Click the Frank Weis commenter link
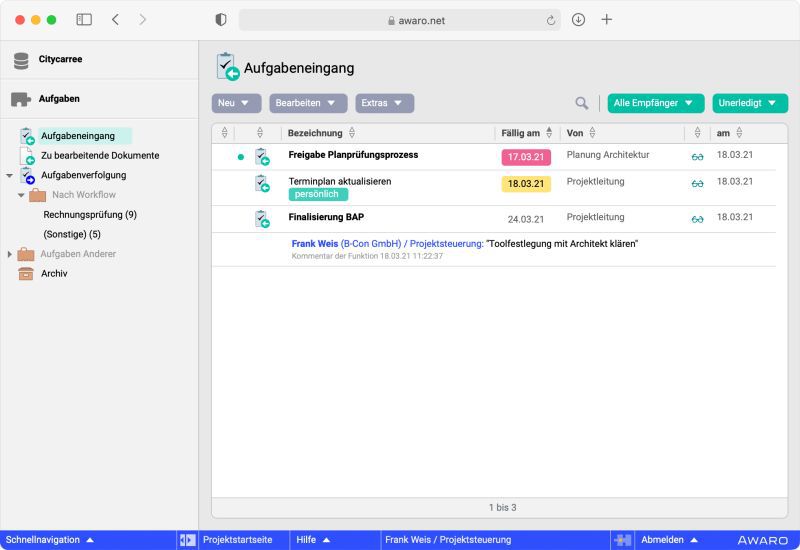The height and width of the screenshot is (550, 800). (x=314, y=243)
